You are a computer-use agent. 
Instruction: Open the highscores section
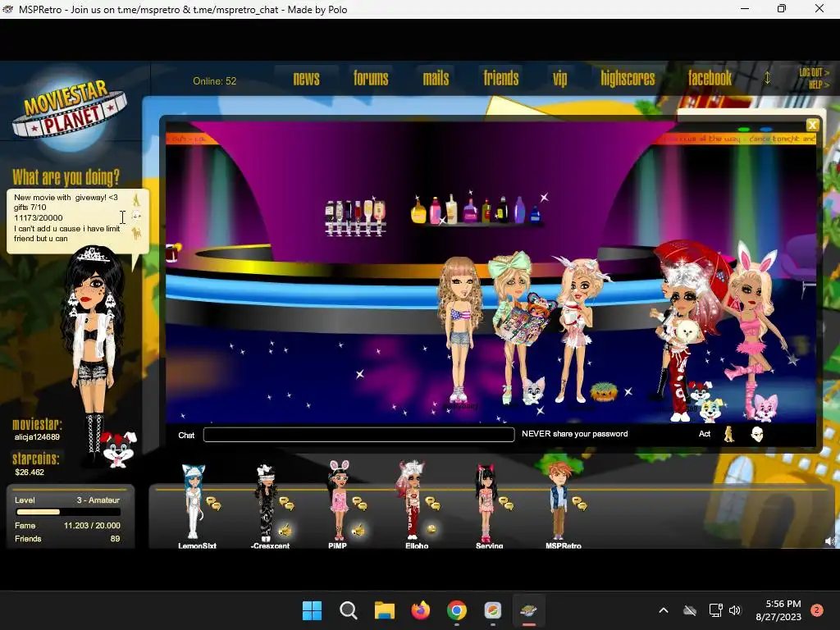pyautogui.click(x=628, y=79)
